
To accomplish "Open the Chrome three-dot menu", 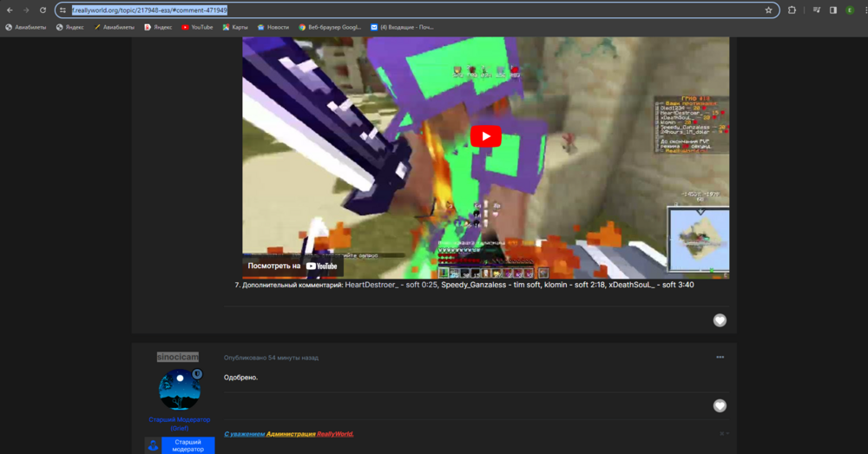I will coord(865,10).
